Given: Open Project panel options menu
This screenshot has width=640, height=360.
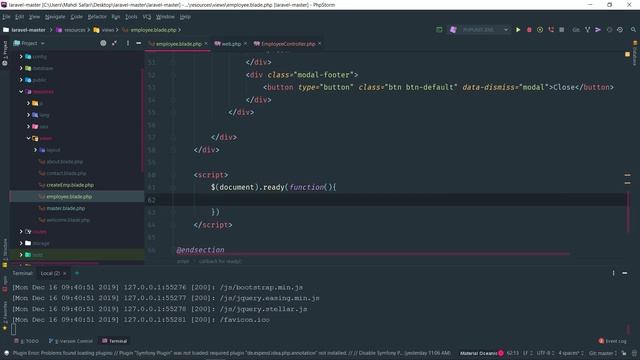Looking at the screenshot, I should point(128,43).
